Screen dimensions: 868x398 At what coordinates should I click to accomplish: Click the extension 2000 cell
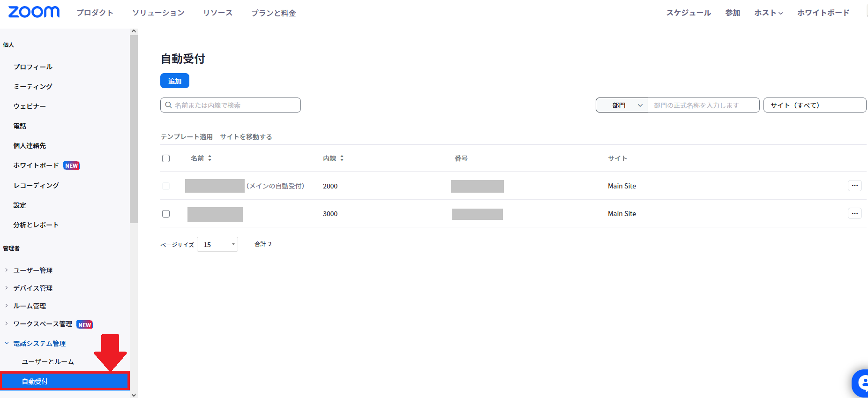click(330, 186)
